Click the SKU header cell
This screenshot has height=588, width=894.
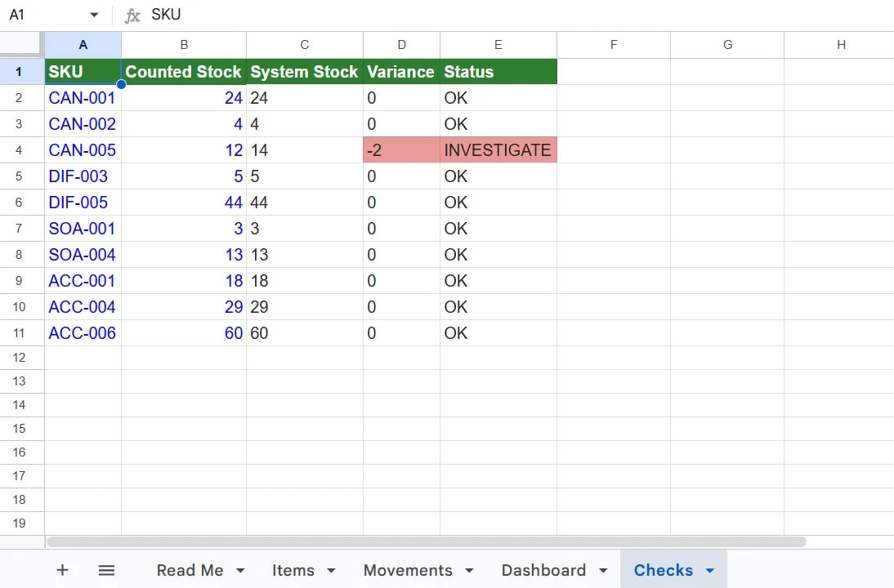click(83, 72)
